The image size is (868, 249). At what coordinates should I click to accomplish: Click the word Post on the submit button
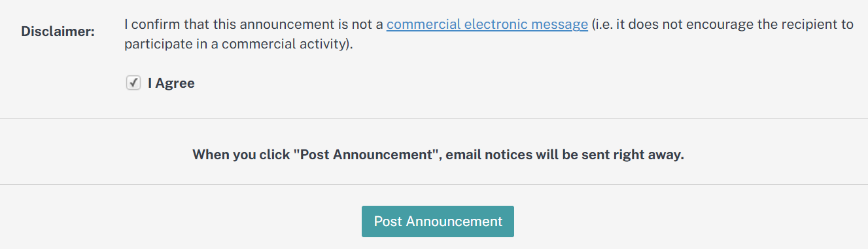click(388, 221)
